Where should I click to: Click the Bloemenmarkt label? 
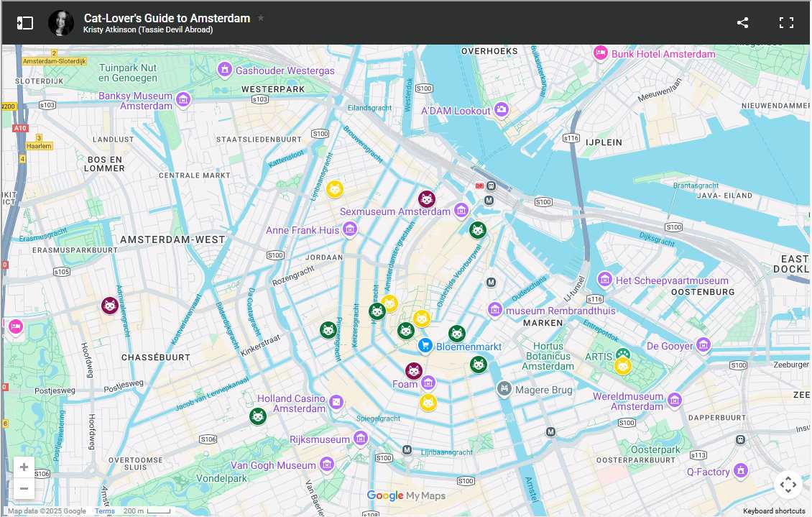pos(469,347)
